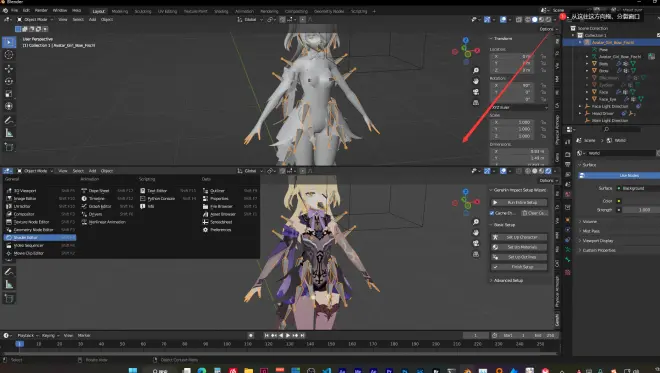Click the zoom magnifier in upper viewport
Screen dimensions: 660x373
point(476,70)
